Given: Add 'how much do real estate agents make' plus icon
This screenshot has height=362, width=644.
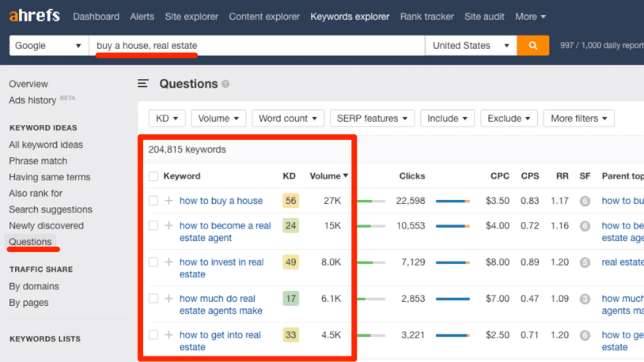Looking at the screenshot, I should point(169,298).
